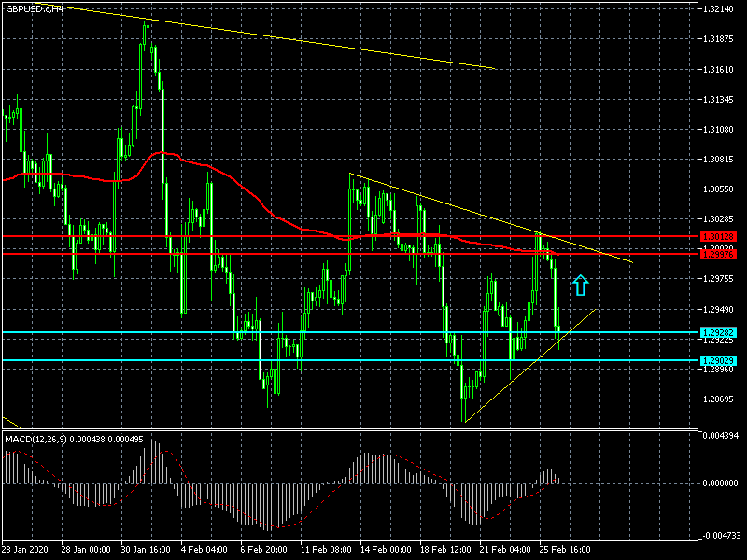
Task: Click the cyan up arrow marker
Action: click(580, 285)
